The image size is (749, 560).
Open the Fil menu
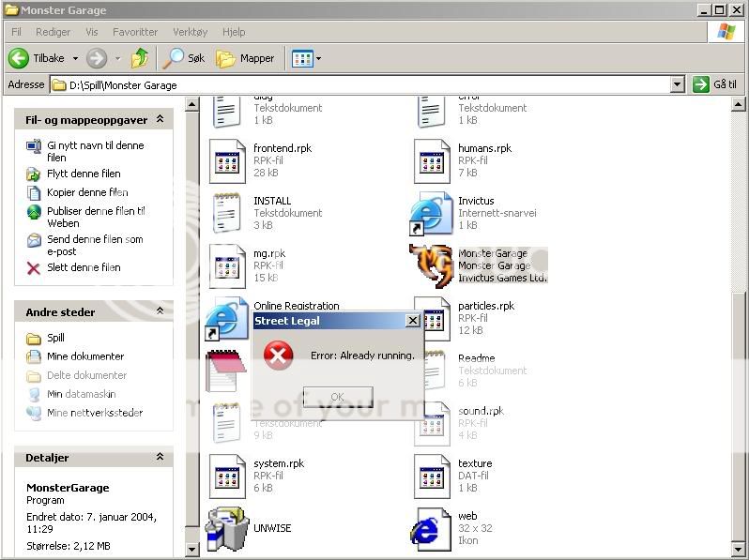click(x=16, y=32)
